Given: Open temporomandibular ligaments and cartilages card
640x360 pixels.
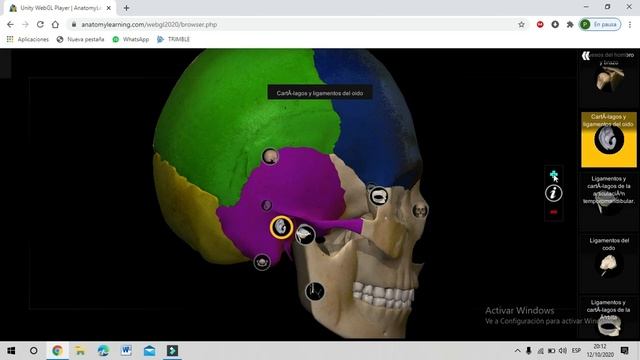Looking at the screenshot, I should (609, 202).
